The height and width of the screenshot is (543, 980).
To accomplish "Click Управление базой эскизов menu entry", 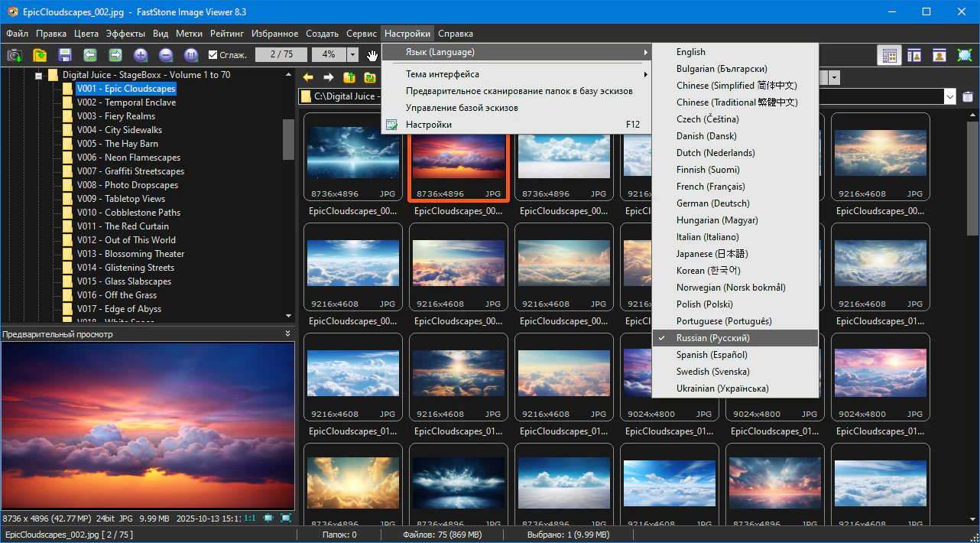I will 462,108.
